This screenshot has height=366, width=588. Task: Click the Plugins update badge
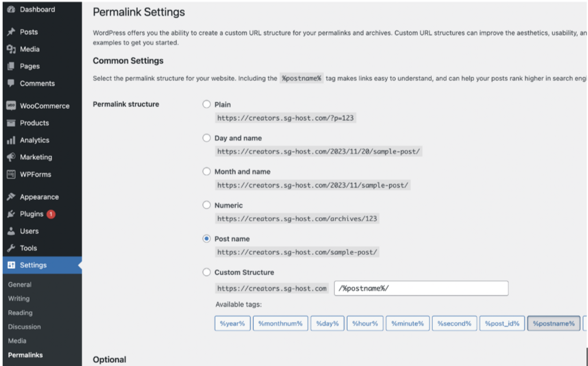tap(51, 214)
